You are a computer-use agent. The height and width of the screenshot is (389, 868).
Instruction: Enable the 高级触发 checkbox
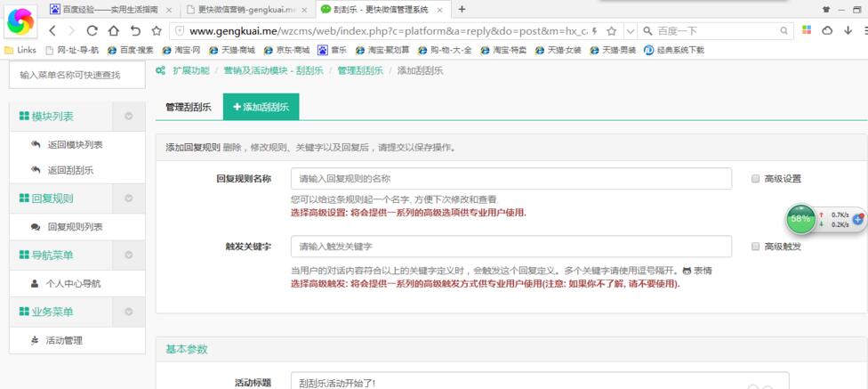[755, 247]
